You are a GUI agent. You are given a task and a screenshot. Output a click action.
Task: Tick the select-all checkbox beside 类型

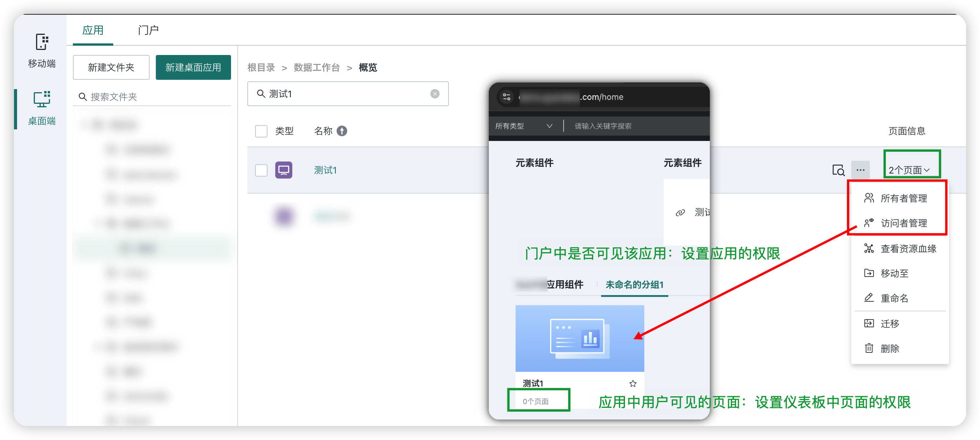point(261,131)
